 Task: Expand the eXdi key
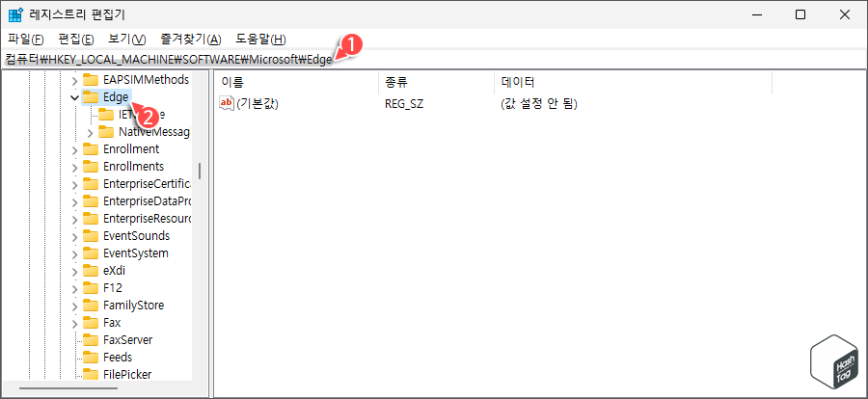point(75,271)
